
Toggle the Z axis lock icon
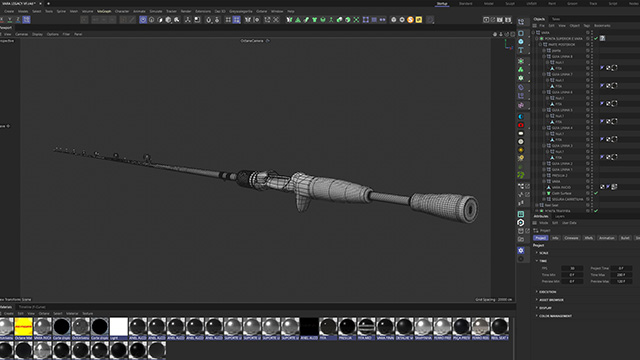click(18, 20)
